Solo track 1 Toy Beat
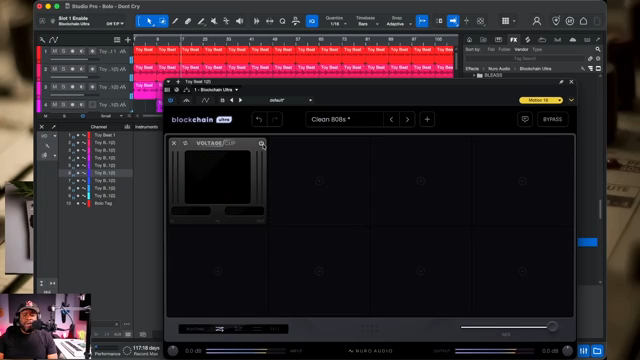 pos(63,51)
